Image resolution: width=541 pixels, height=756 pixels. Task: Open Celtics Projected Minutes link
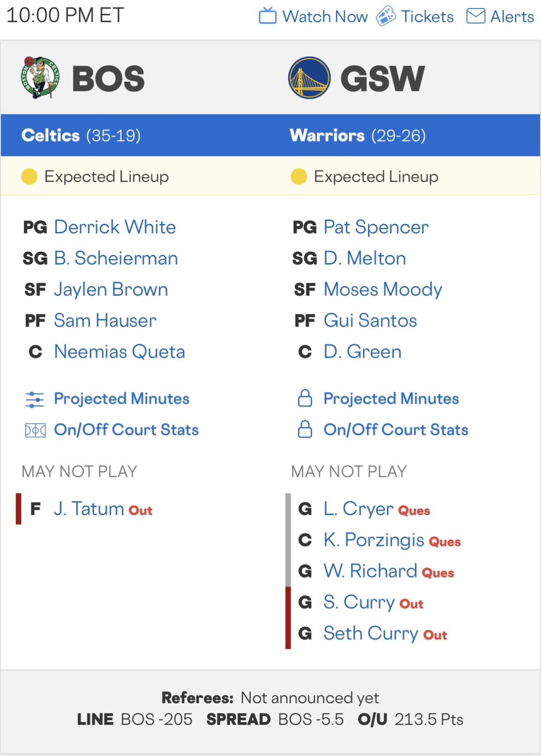click(x=122, y=399)
